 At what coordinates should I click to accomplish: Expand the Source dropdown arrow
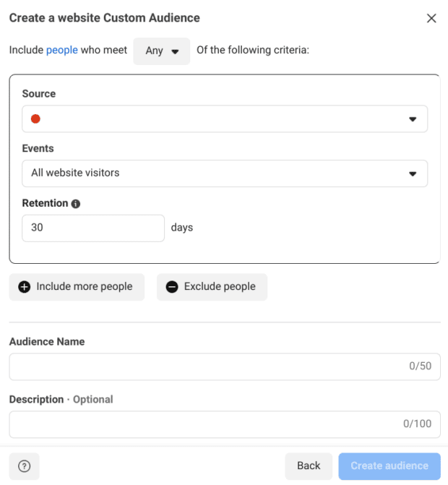point(413,119)
